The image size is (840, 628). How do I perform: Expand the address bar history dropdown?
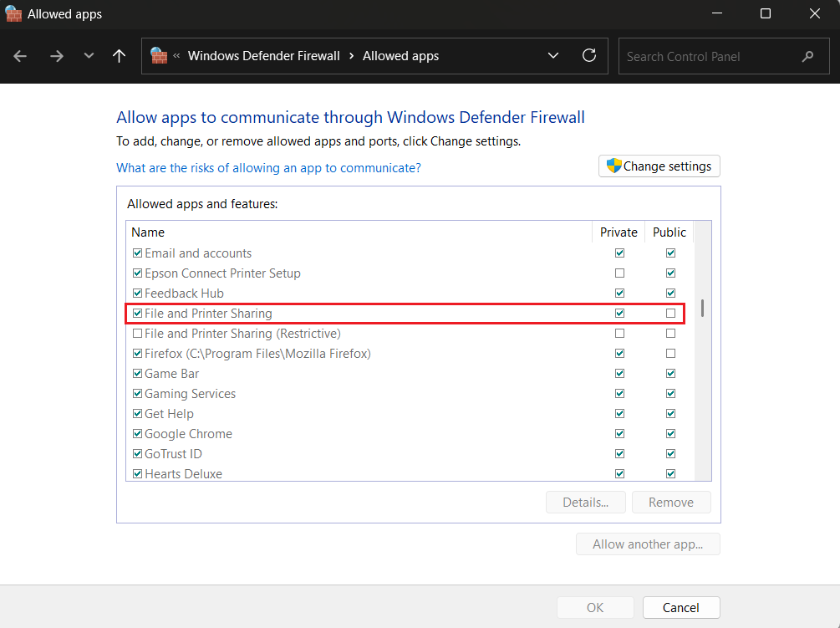point(552,56)
